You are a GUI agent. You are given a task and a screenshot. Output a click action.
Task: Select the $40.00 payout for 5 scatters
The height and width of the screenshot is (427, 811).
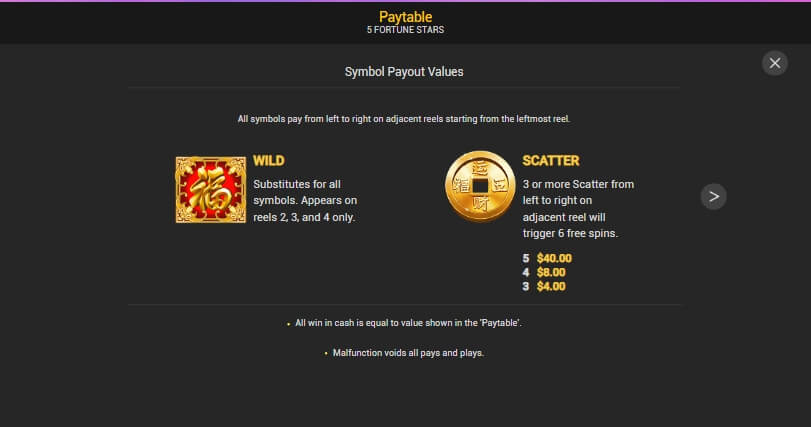pos(554,258)
